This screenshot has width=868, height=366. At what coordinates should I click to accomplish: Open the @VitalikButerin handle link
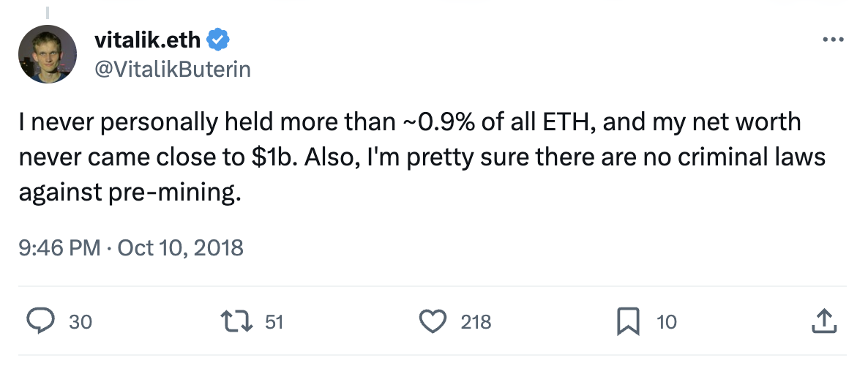(173, 70)
